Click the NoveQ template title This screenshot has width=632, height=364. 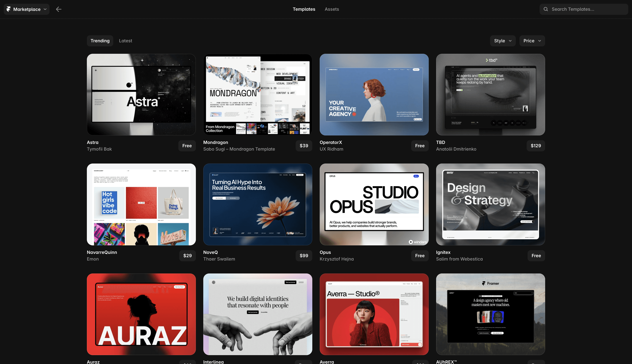pos(210,252)
